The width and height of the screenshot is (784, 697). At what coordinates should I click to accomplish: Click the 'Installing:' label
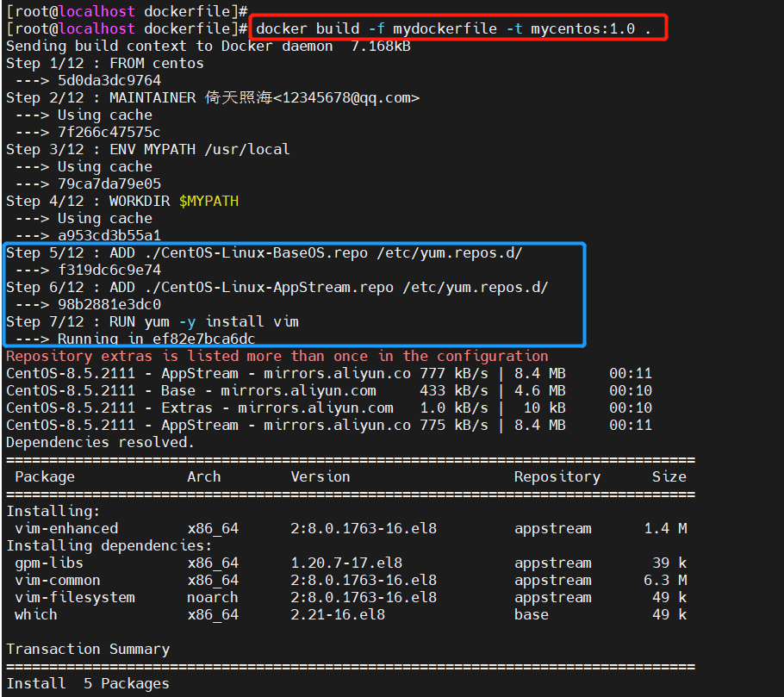pyautogui.click(x=53, y=512)
